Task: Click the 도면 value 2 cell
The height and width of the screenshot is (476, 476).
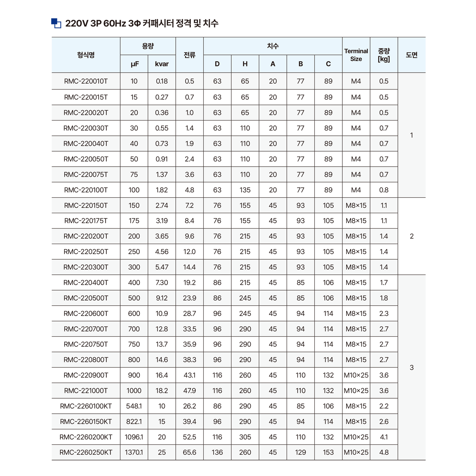Action: tap(412, 236)
